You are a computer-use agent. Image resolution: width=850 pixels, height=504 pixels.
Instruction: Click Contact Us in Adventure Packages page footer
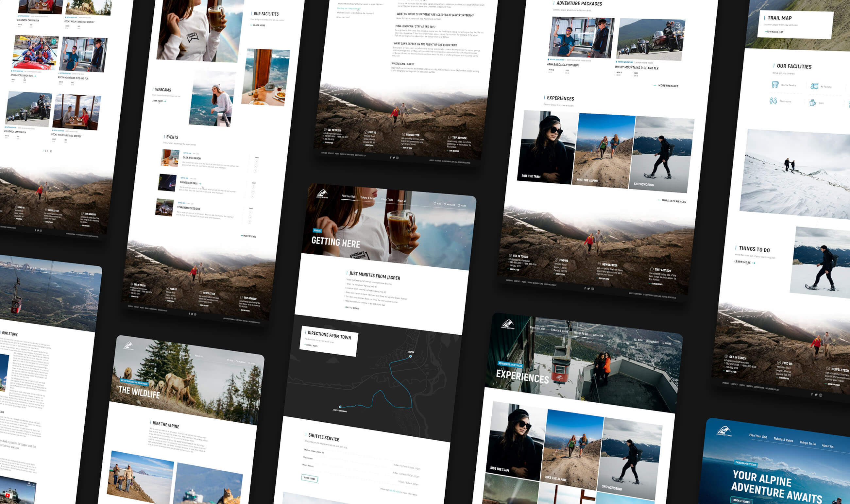tap(513, 269)
